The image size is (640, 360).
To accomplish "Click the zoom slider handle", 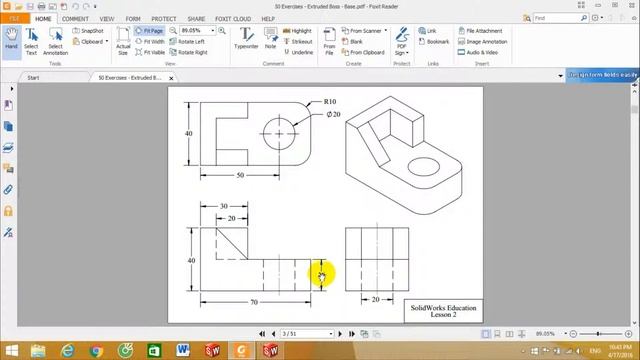I will coord(598,334).
